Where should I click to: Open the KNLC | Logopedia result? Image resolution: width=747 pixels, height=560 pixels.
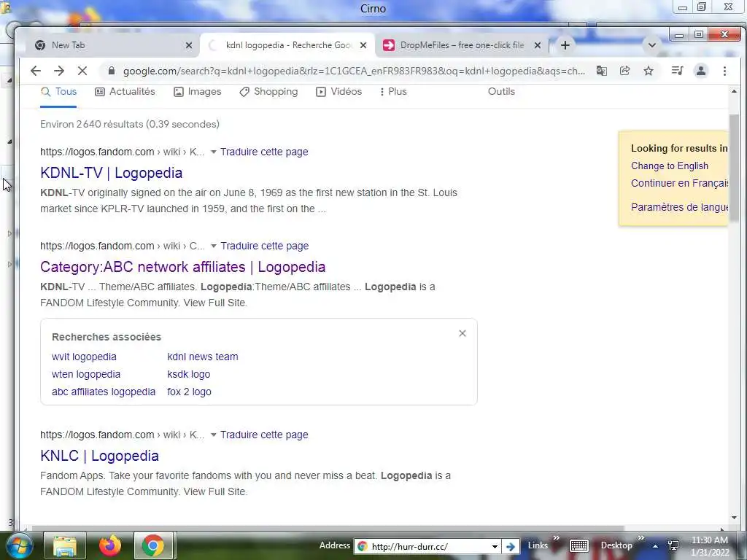pos(99,456)
